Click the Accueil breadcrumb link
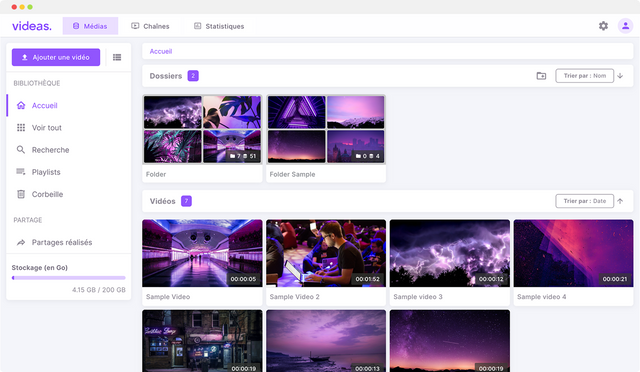This screenshot has height=372, width=640. pyautogui.click(x=161, y=51)
